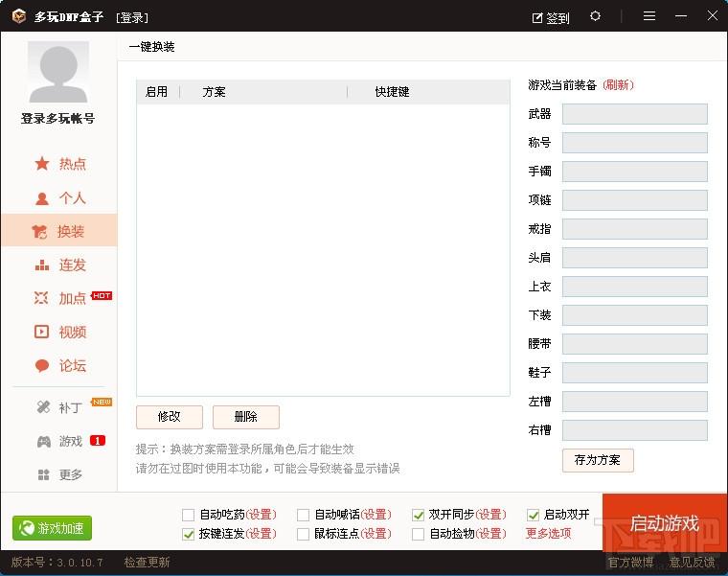Click 登录多玩帐号 login link
Viewport: 728px width, 576px height.
(58, 119)
